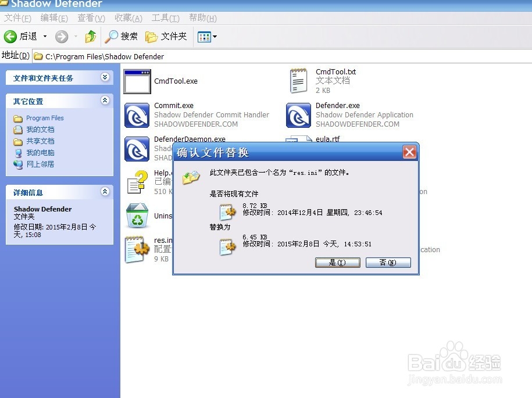Select the CmdTool.txt notepad icon
The image size is (532, 398).
[299, 81]
